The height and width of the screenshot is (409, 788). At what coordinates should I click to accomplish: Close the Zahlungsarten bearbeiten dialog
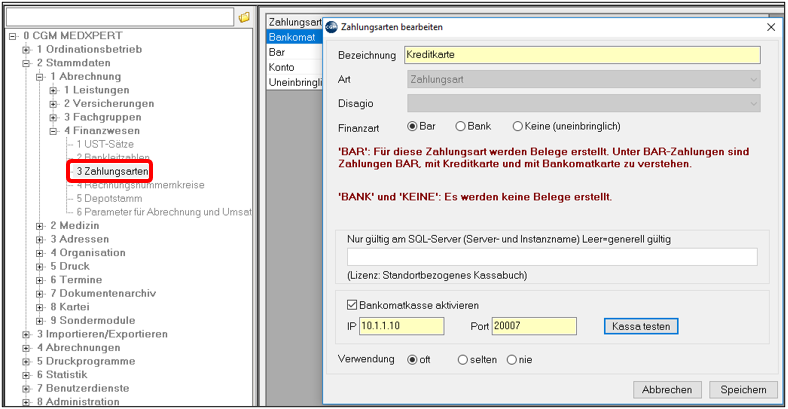771,27
